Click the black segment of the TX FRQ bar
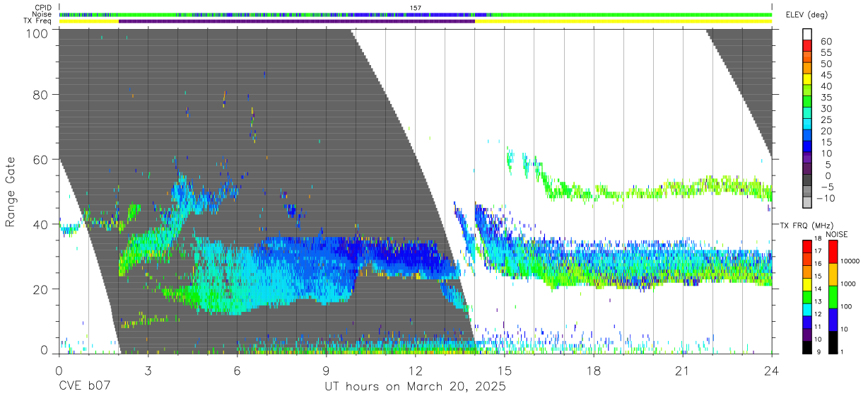Screen dimensions: 868x401 pos(807,347)
